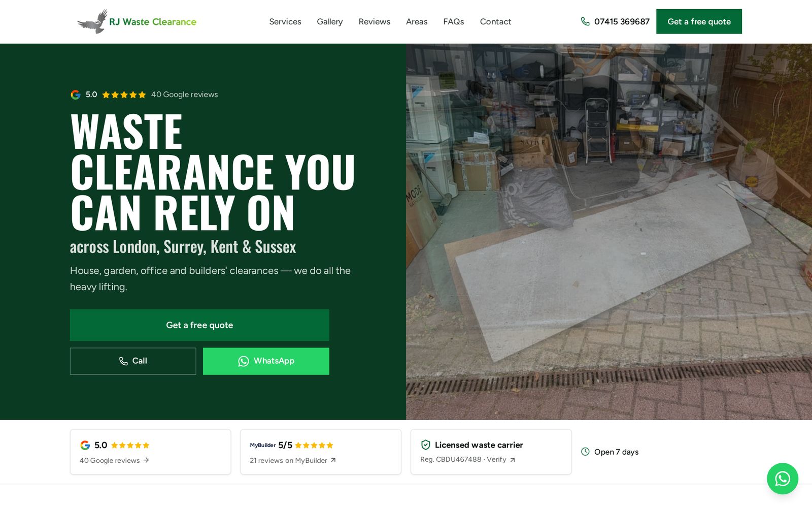Click the five stars in the hero Google rating

tap(124, 94)
